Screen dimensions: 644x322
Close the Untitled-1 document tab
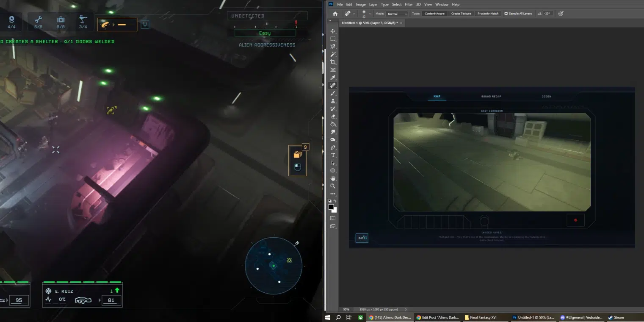pos(401,23)
